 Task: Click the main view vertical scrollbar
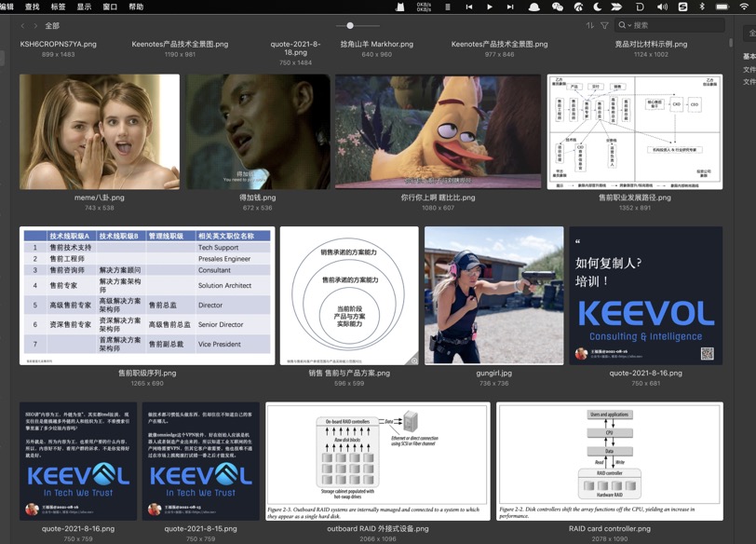click(731, 44)
